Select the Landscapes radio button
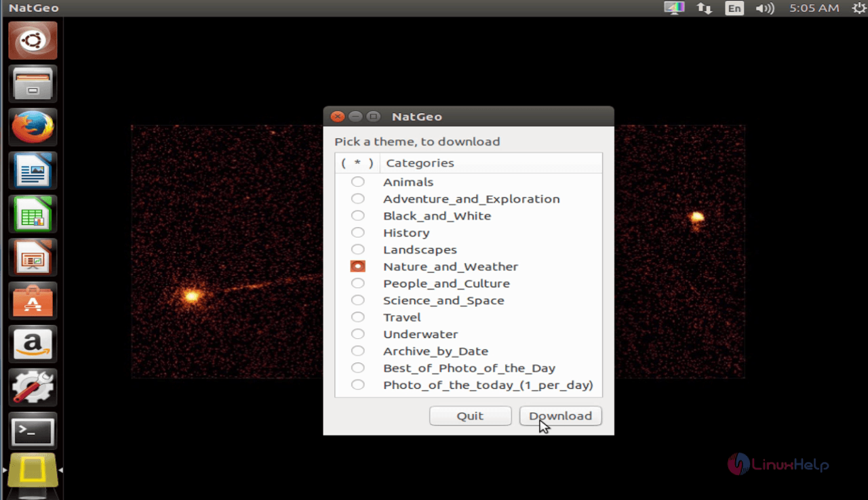Viewport: 868px width, 500px height. [x=357, y=249]
